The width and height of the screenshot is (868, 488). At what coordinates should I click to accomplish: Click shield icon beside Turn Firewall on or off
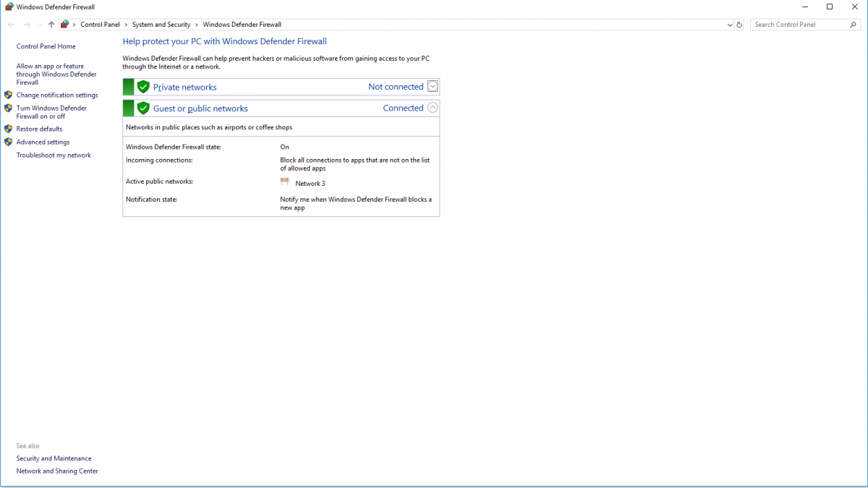tap(9, 108)
